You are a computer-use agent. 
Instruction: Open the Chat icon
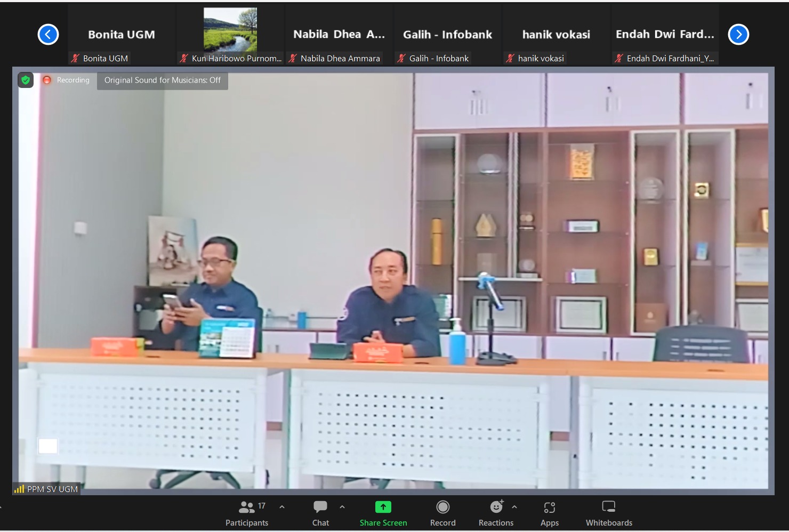click(x=320, y=507)
